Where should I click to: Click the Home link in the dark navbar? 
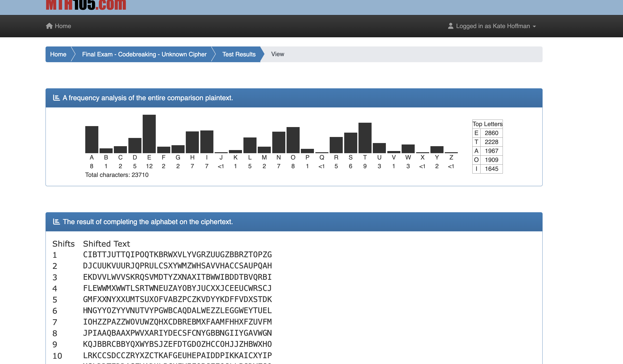coord(63,26)
